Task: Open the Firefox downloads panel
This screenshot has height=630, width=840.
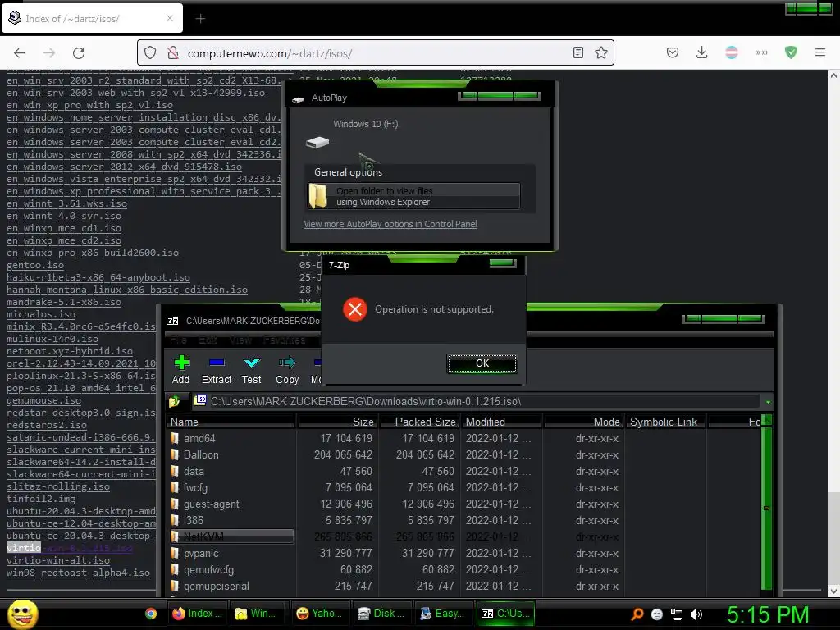Action: [x=702, y=52]
